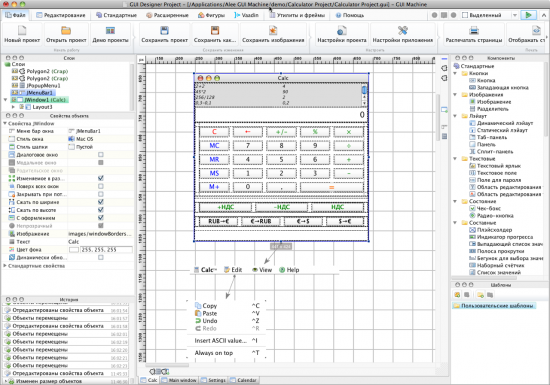Click the red C calculator button
This screenshot has height=385, width=550.
[214, 132]
